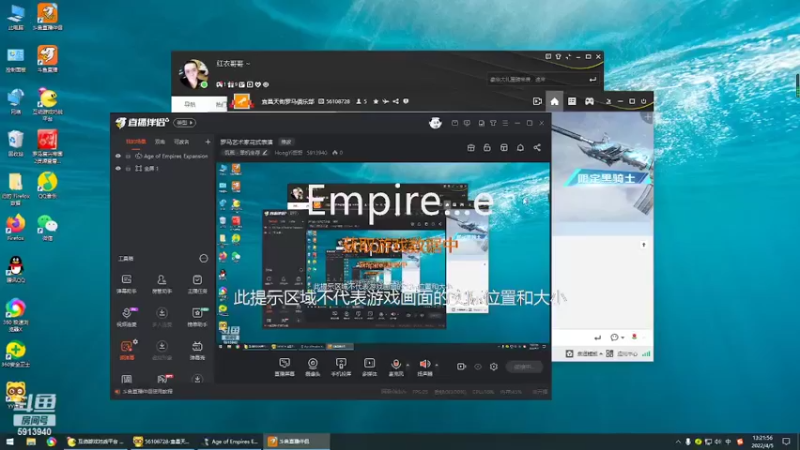800x450 pixels.
Task: Open the penguin QQ desktop shortcut
Action: (16, 269)
